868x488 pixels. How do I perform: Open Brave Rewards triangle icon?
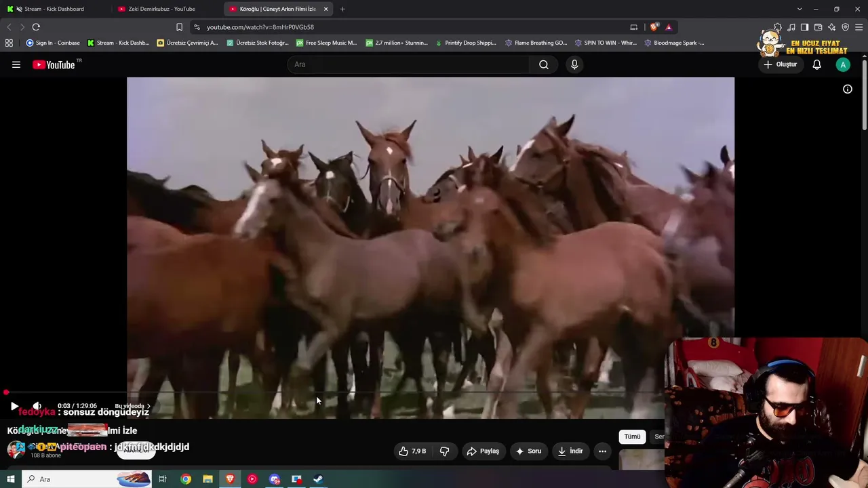(669, 27)
